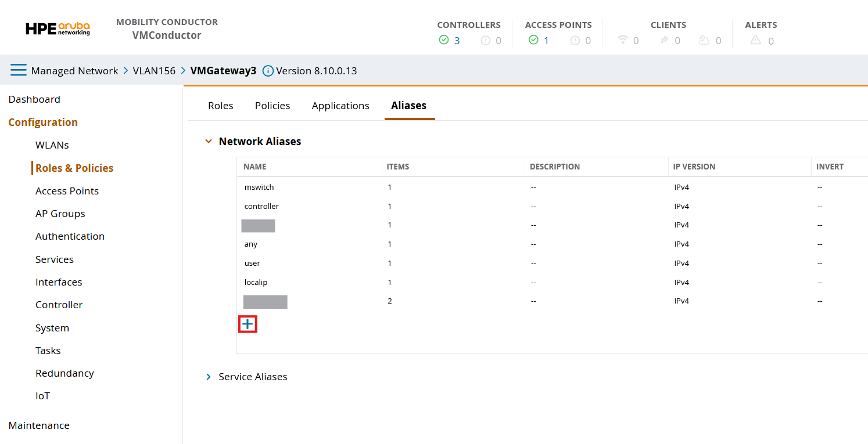868x444 pixels.
Task: Open WLANs in the configuration sidebar
Action: tap(52, 145)
